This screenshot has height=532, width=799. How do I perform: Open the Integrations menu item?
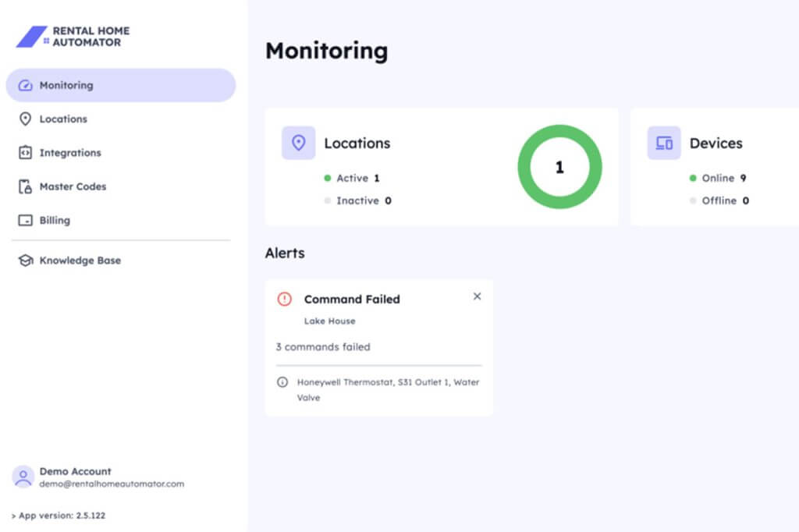click(x=70, y=153)
